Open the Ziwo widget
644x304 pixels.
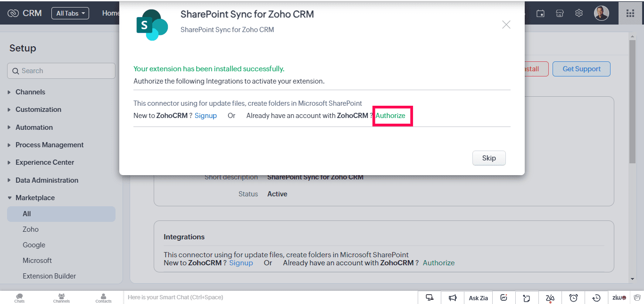pos(619,297)
